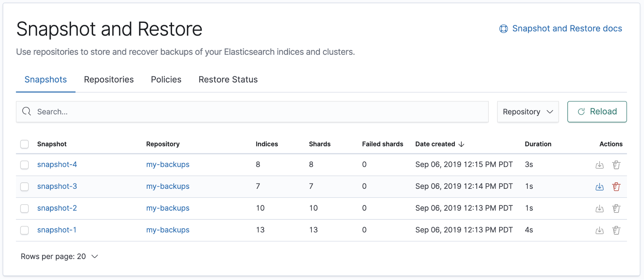Toggle the select-all checkbox in table header
Screen dimensions: 644x280
coord(24,144)
